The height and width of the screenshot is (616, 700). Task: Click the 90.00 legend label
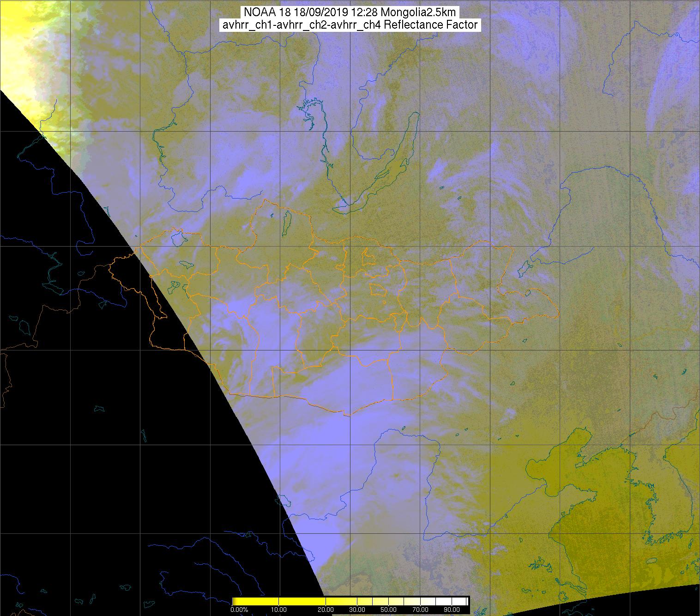tap(452, 610)
